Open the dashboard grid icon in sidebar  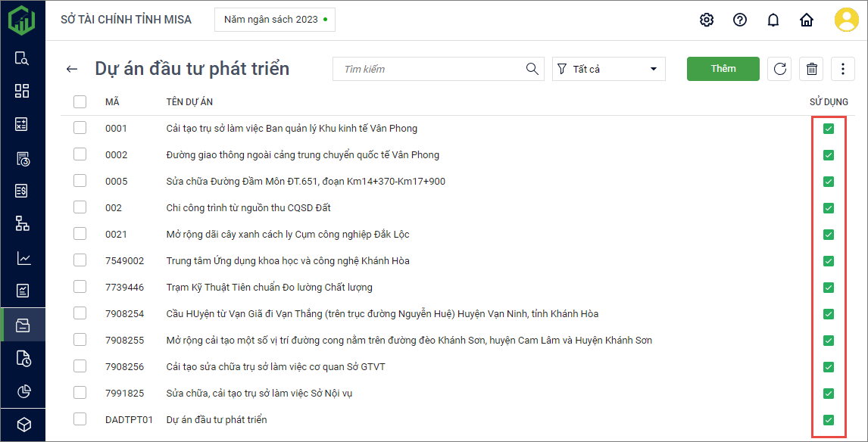tap(23, 91)
